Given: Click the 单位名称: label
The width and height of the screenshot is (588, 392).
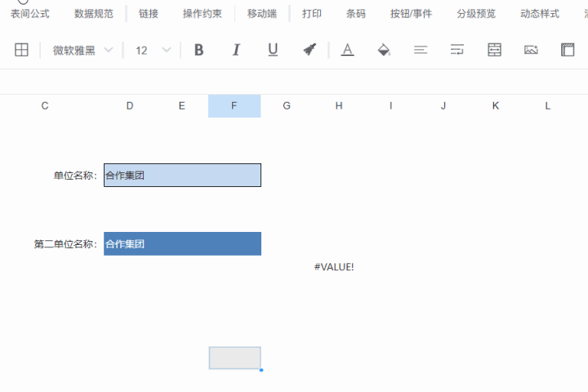Looking at the screenshot, I should click(75, 176).
